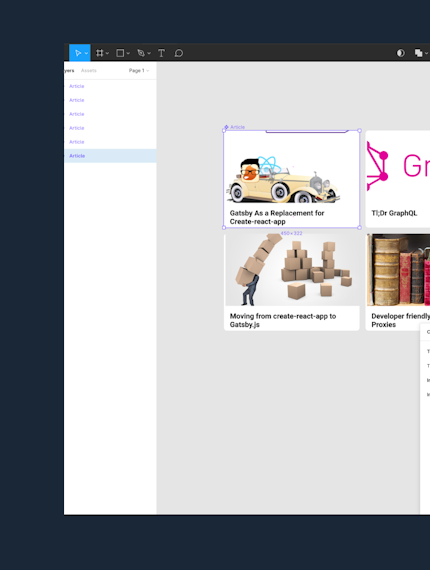Click the component icon beside Article label
This screenshot has width=430, height=570.
click(226, 127)
